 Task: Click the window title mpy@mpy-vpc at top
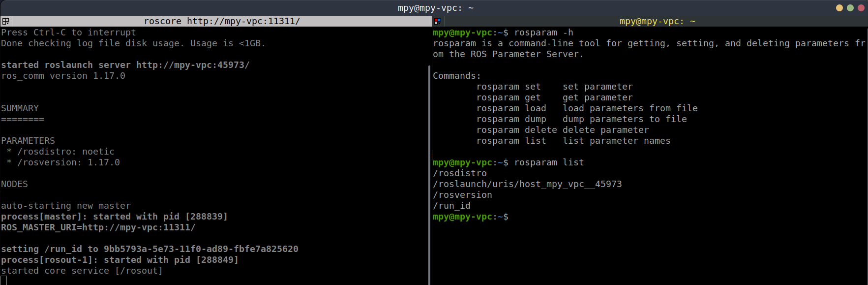pyautogui.click(x=435, y=8)
